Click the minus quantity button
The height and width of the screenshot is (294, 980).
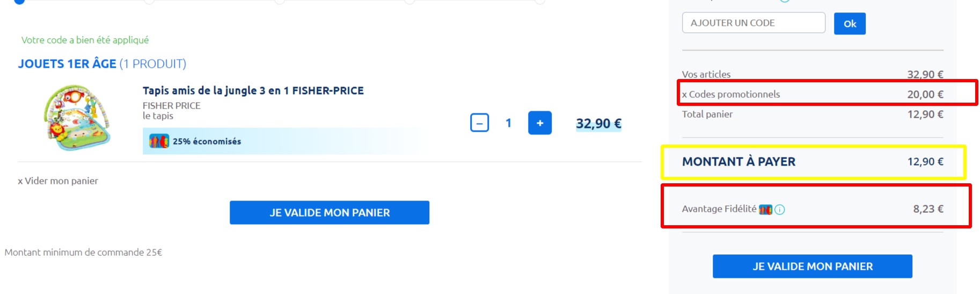point(479,123)
